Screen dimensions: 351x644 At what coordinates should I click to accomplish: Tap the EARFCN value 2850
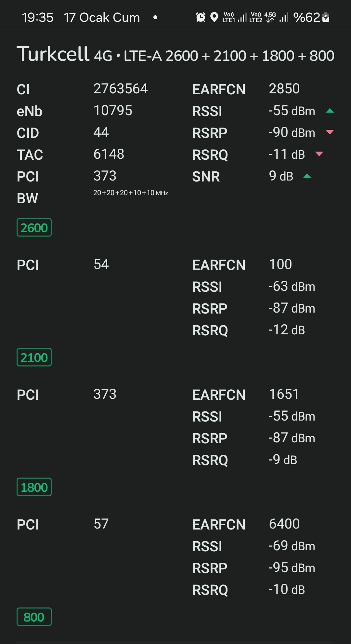pyautogui.click(x=284, y=89)
